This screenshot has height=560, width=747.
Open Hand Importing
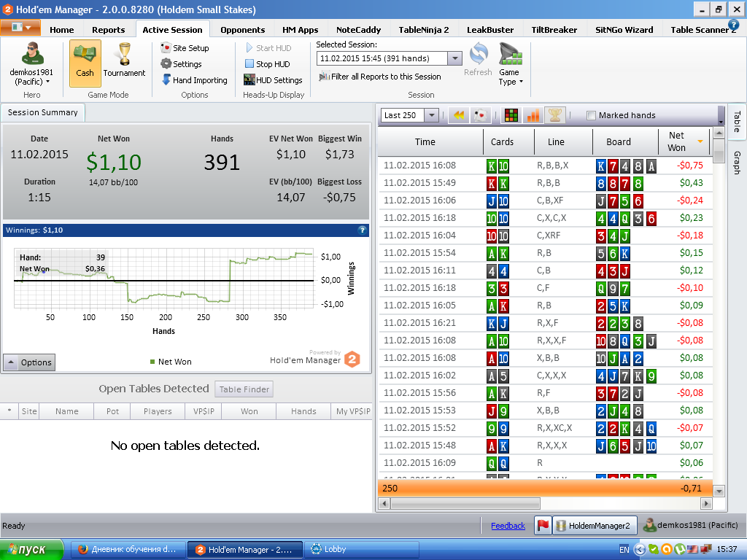coord(194,80)
